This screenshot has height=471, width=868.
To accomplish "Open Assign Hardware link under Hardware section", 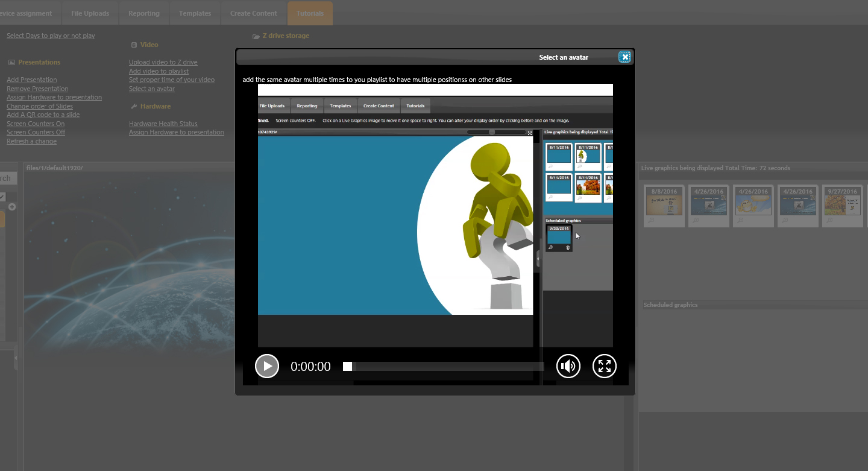I will [x=177, y=132].
